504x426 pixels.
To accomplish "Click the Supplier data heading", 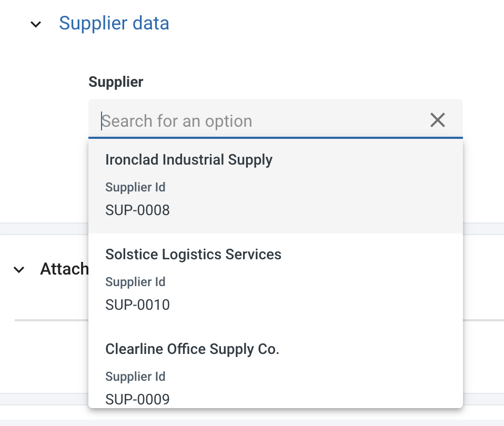I will 114,24.
